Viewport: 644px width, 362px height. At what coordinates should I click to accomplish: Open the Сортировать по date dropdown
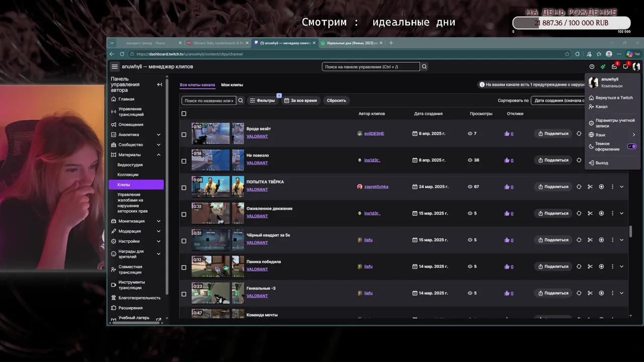(558, 101)
